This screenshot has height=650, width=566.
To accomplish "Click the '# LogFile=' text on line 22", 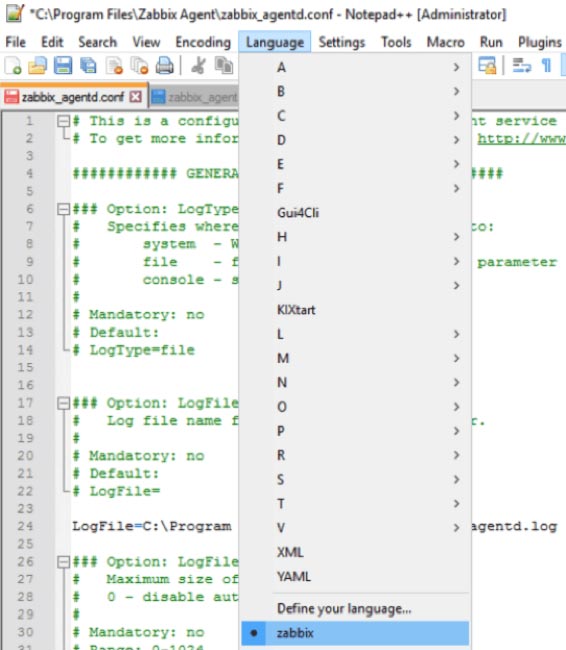I will (116, 491).
